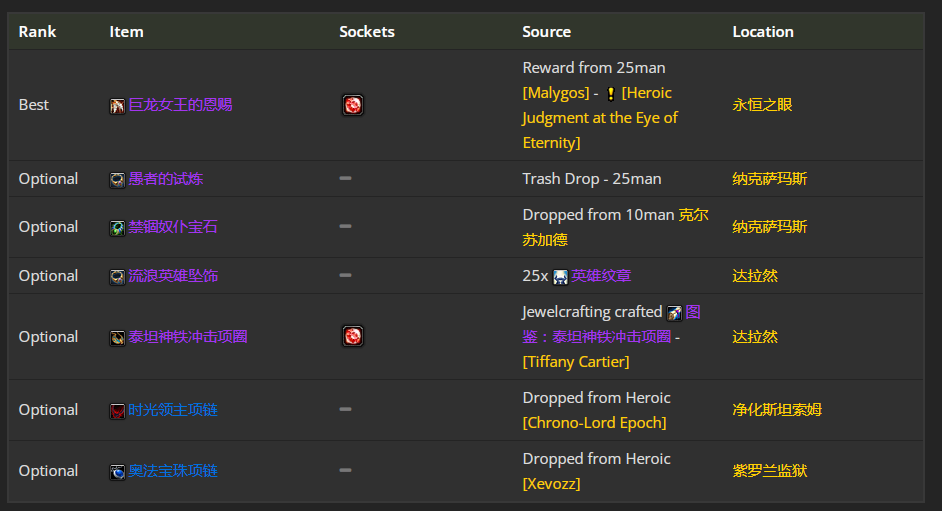Image resolution: width=942 pixels, height=511 pixels.
Task: Click the 泰坦神铁冲击项圈 item icon
Action: coord(117,337)
